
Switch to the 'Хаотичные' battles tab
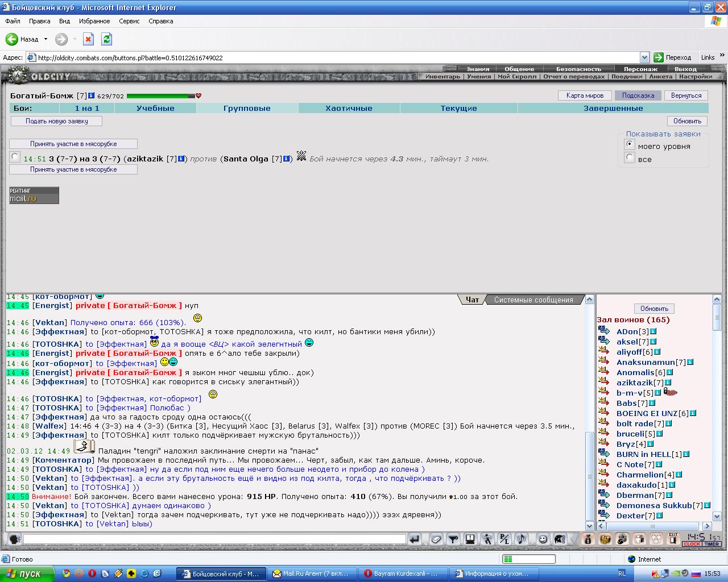[349, 108]
